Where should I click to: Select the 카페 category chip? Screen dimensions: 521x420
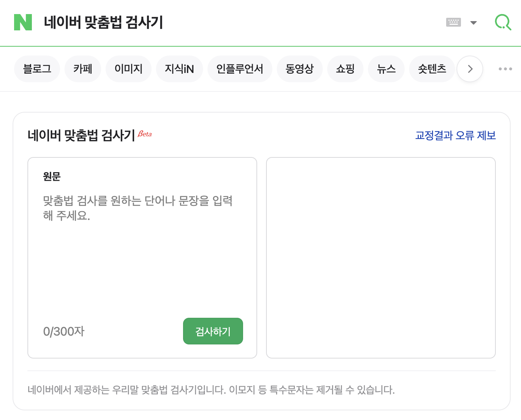[x=83, y=69]
